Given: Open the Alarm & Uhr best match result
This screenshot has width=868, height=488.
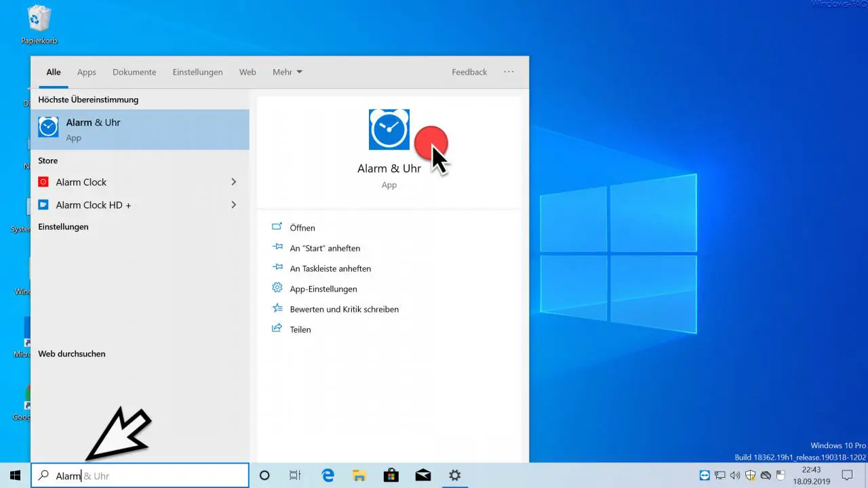Looking at the screenshot, I should (x=140, y=129).
